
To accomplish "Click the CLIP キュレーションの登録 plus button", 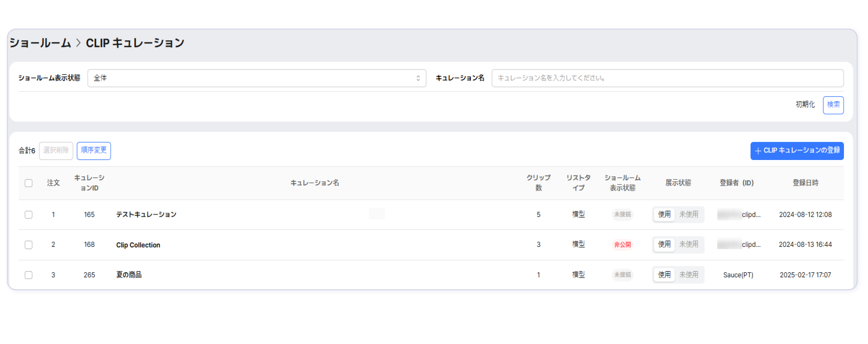I will tap(797, 151).
